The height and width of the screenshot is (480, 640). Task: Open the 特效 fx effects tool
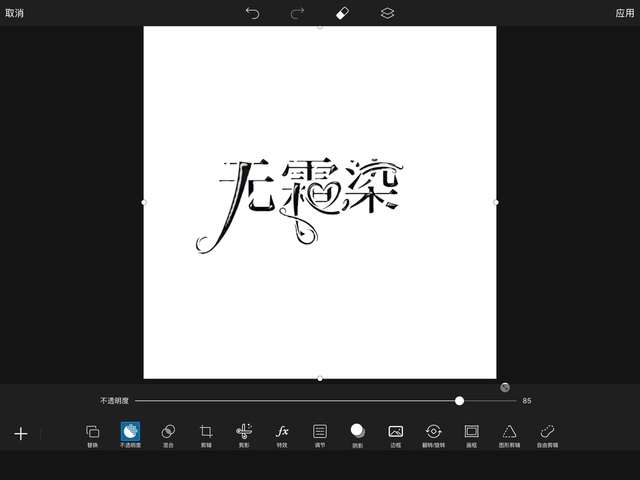pyautogui.click(x=282, y=433)
